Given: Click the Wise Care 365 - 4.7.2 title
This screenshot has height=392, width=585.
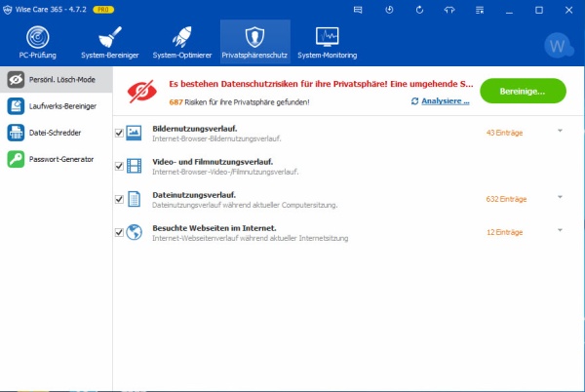Looking at the screenshot, I should (x=51, y=10).
